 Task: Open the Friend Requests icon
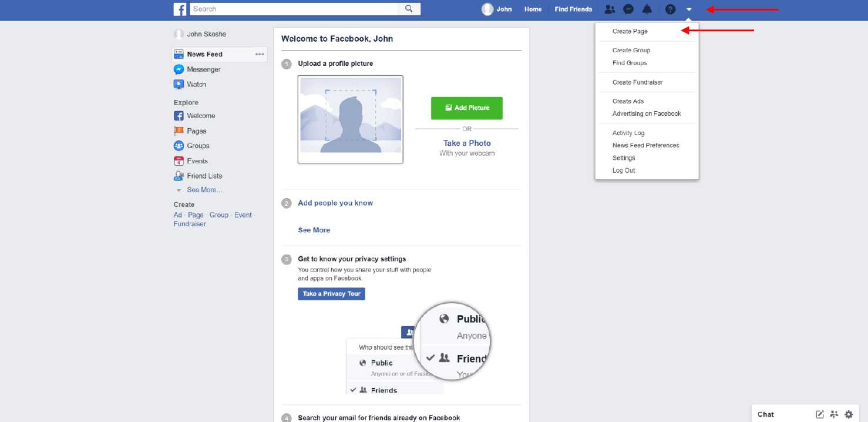[x=610, y=9]
